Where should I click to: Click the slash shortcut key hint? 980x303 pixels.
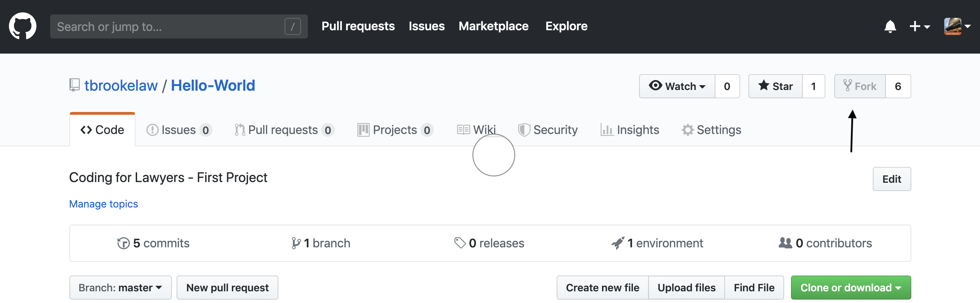[x=292, y=26]
